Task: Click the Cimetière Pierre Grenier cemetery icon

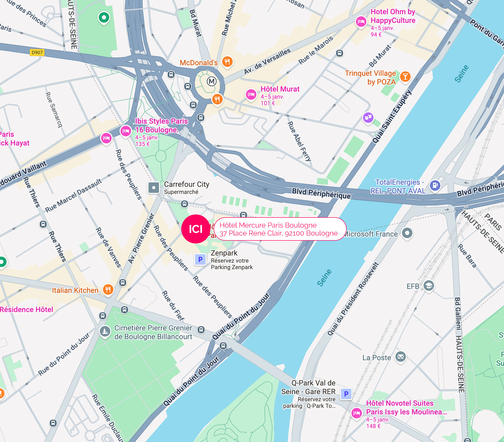Action: pyautogui.click(x=105, y=331)
